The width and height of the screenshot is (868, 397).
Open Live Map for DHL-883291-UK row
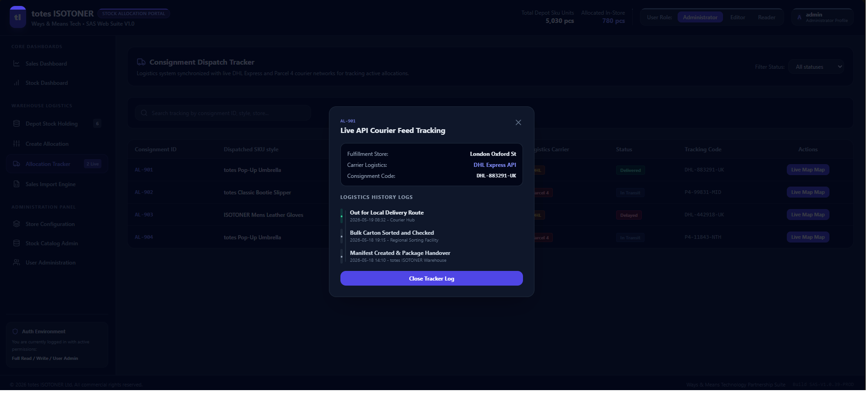click(808, 170)
